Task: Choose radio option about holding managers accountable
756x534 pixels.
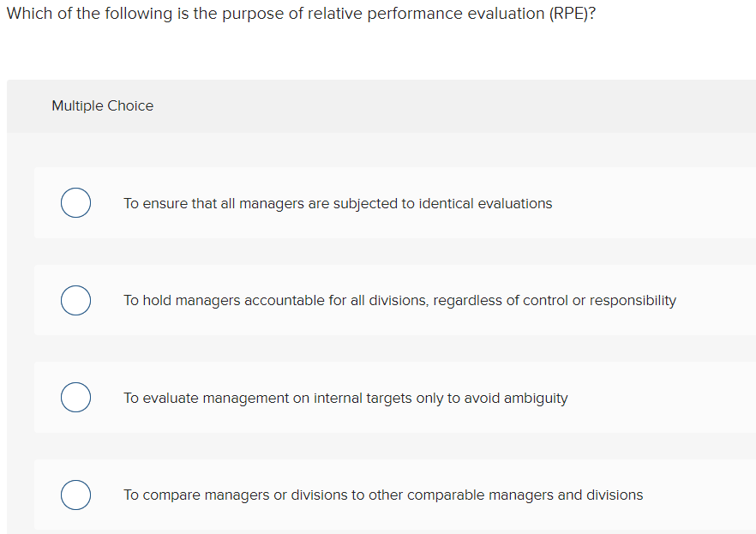Action: (75, 300)
